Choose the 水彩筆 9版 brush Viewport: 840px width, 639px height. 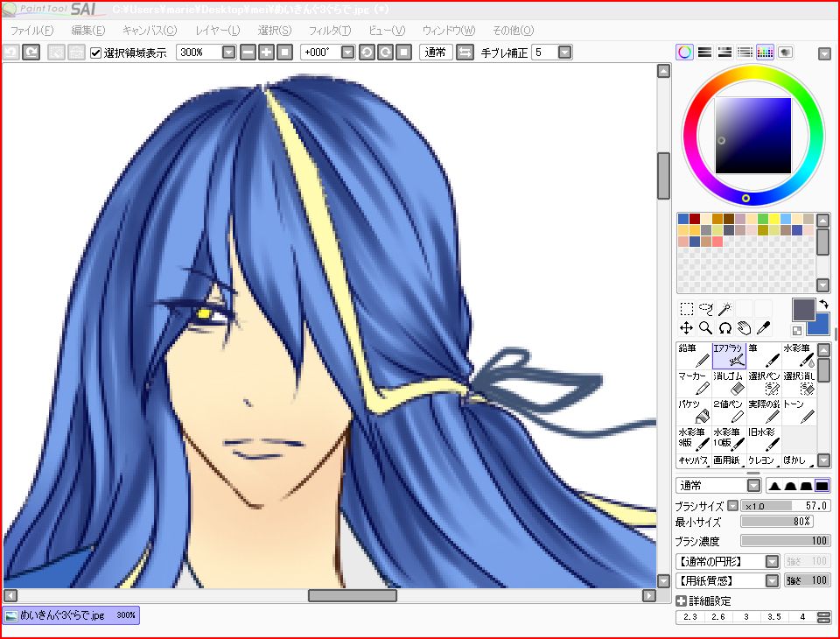[694, 439]
